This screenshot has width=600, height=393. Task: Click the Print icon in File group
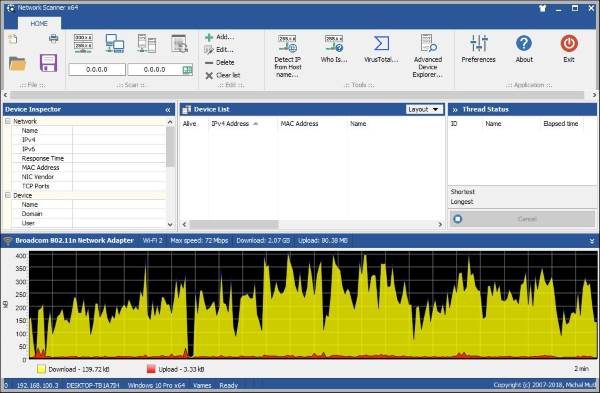(x=54, y=38)
